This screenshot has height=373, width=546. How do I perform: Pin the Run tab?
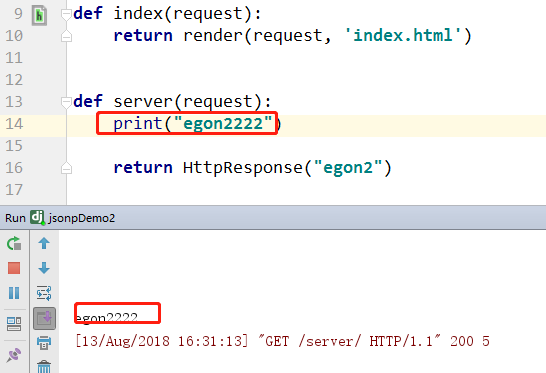point(14,355)
